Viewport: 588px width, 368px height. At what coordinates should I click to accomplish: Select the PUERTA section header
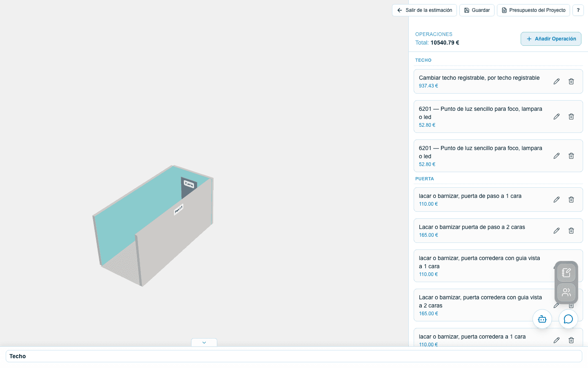(x=425, y=179)
